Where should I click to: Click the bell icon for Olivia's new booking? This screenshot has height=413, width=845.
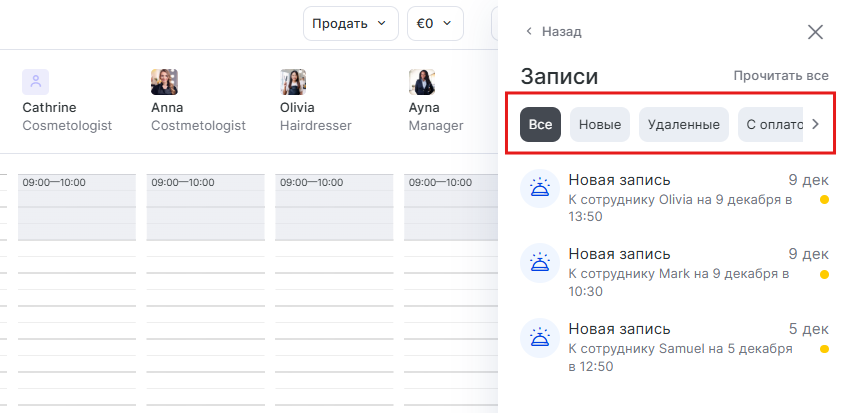pyautogui.click(x=540, y=191)
